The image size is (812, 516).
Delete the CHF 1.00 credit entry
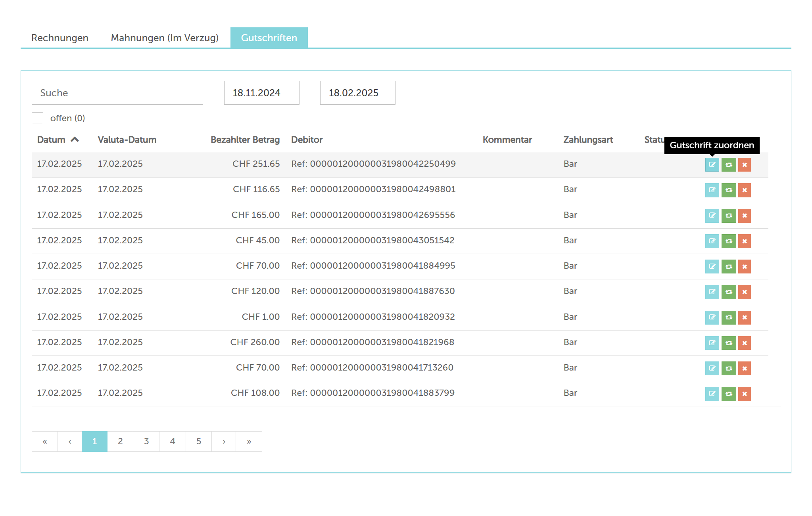click(745, 317)
